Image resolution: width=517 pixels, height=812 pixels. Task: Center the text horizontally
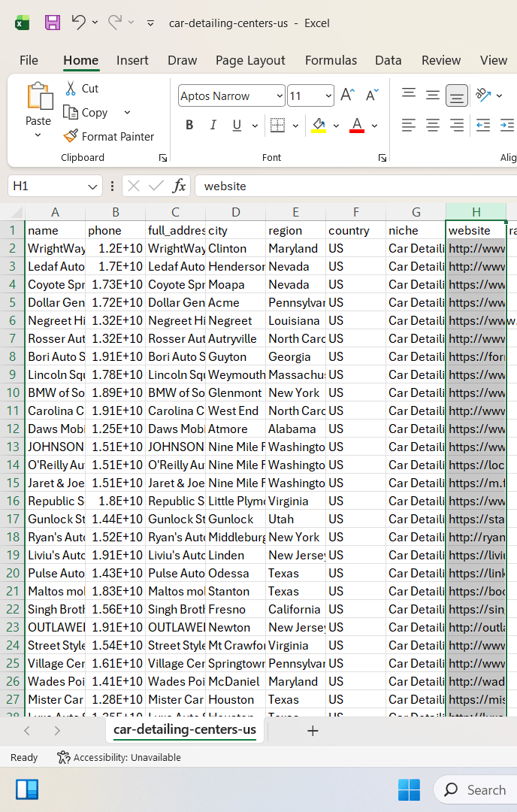(433, 126)
